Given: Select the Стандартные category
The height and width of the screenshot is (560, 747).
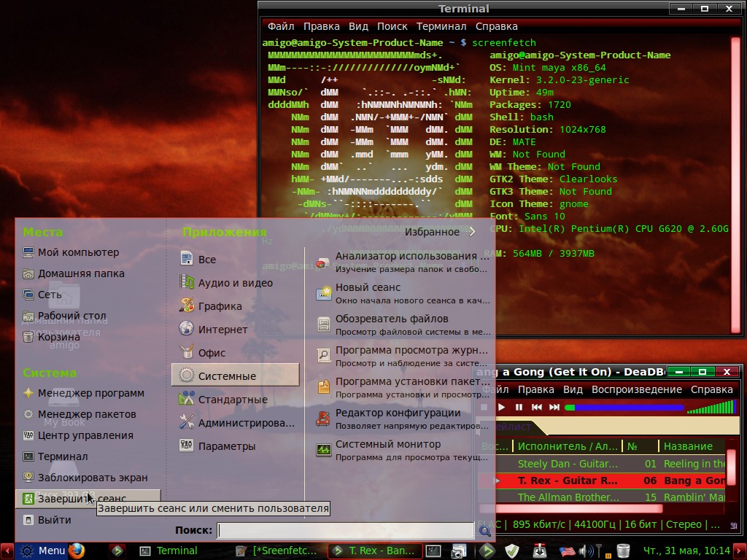Looking at the screenshot, I should 223,399.
